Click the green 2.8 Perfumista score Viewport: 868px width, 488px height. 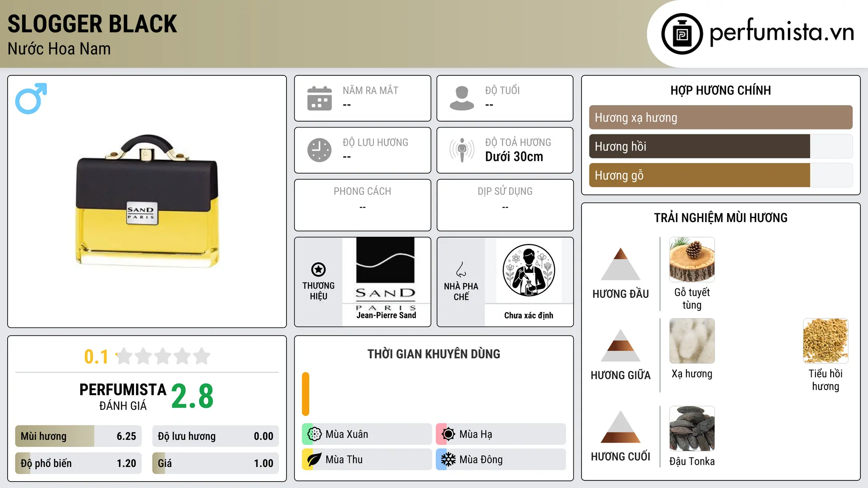(x=192, y=396)
